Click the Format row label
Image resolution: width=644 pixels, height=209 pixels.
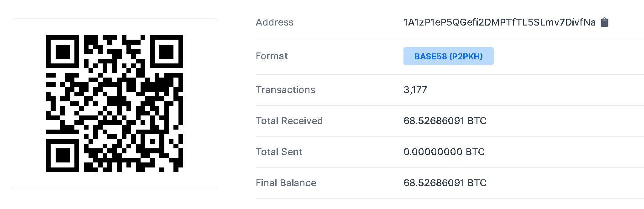(x=272, y=56)
